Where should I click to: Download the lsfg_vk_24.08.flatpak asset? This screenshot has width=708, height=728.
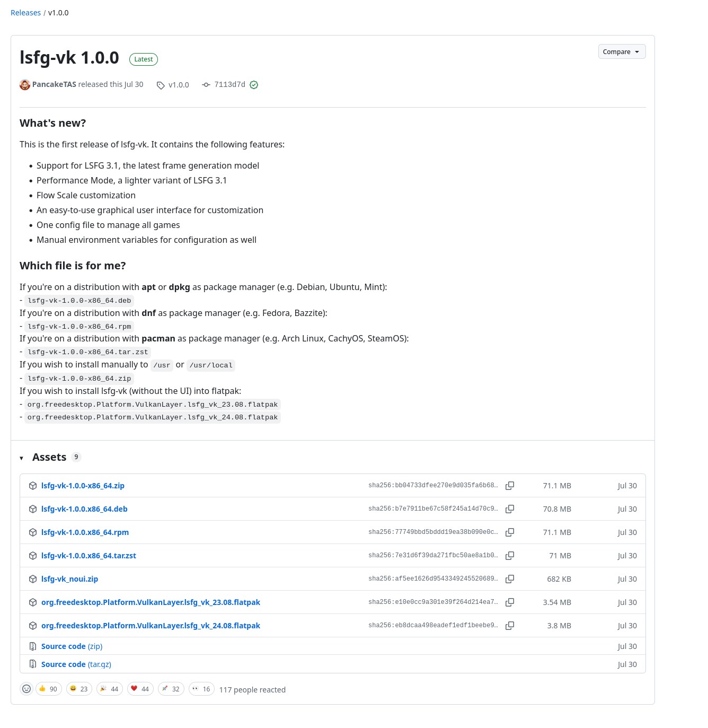(x=151, y=626)
